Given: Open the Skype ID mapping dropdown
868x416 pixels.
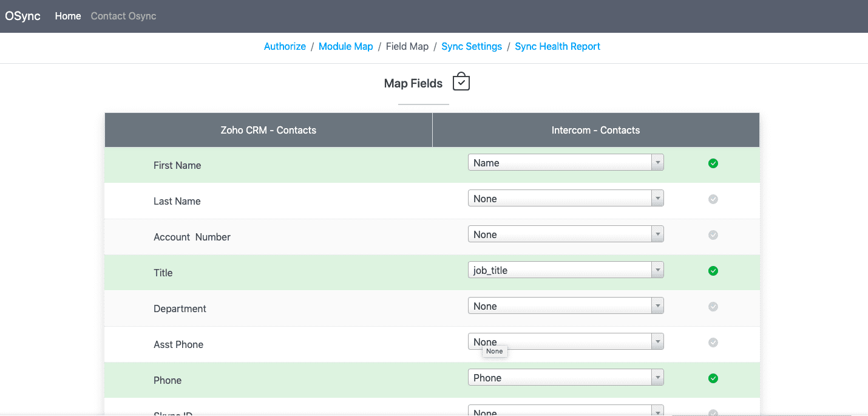Looking at the screenshot, I should tap(566, 411).
